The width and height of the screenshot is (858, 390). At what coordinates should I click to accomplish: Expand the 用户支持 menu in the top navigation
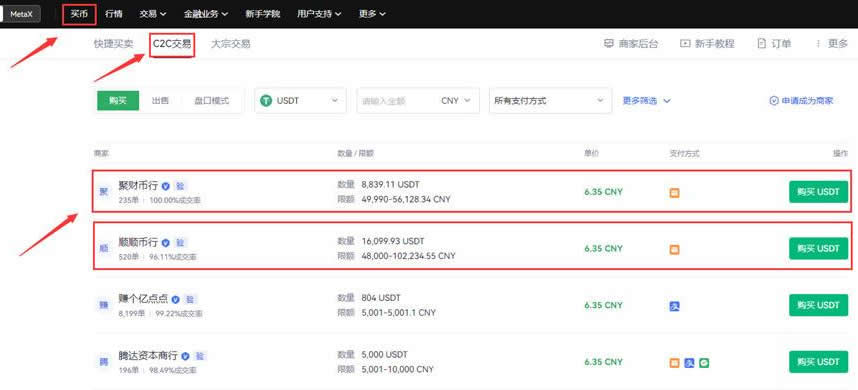coord(319,14)
